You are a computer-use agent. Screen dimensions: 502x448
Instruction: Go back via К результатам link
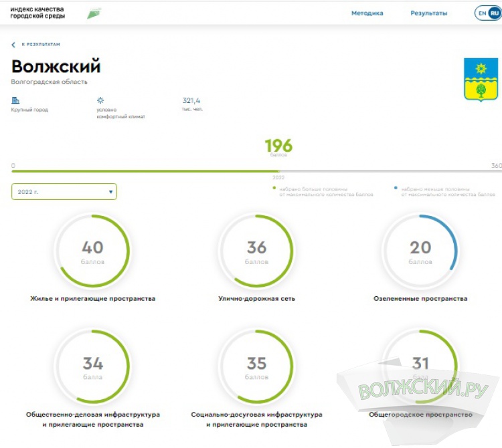point(40,45)
